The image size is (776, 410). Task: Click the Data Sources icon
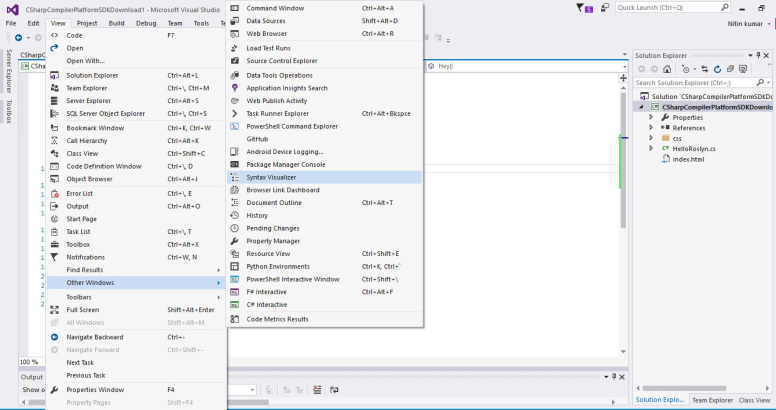[235, 21]
